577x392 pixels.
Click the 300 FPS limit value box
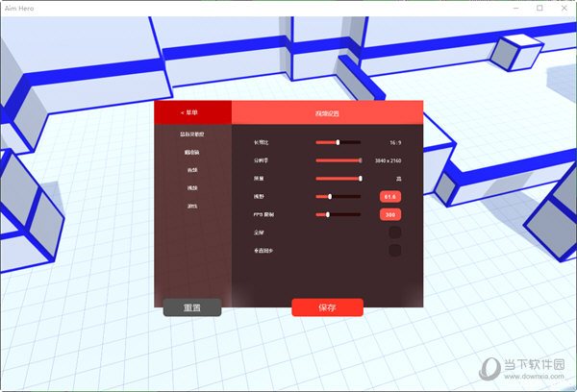pos(390,214)
